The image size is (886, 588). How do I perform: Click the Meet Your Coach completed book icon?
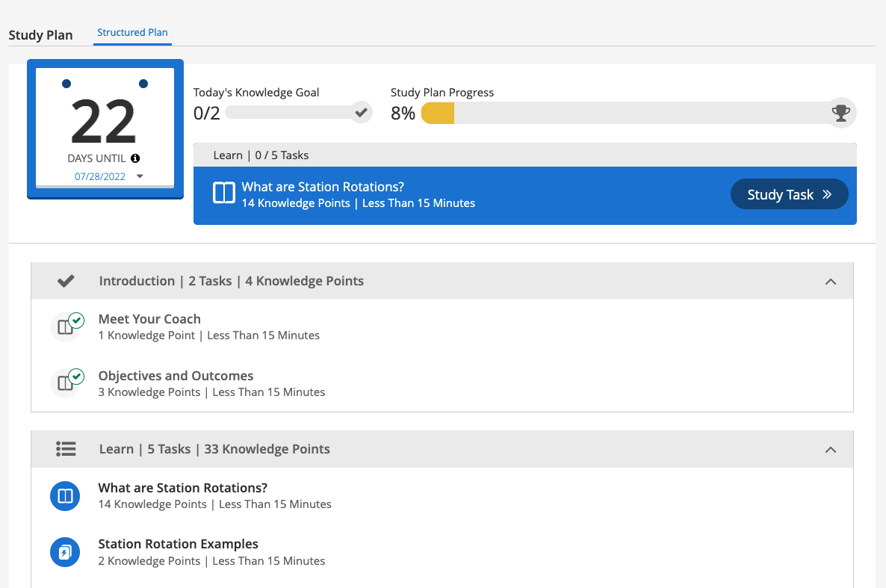click(x=66, y=327)
